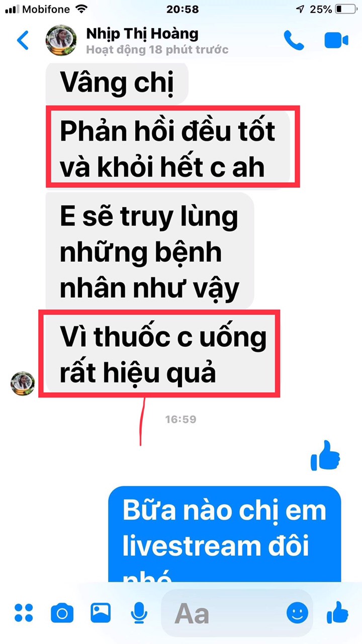Open the camera from message bar
Screen dimensions: 362x644
tap(62, 613)
